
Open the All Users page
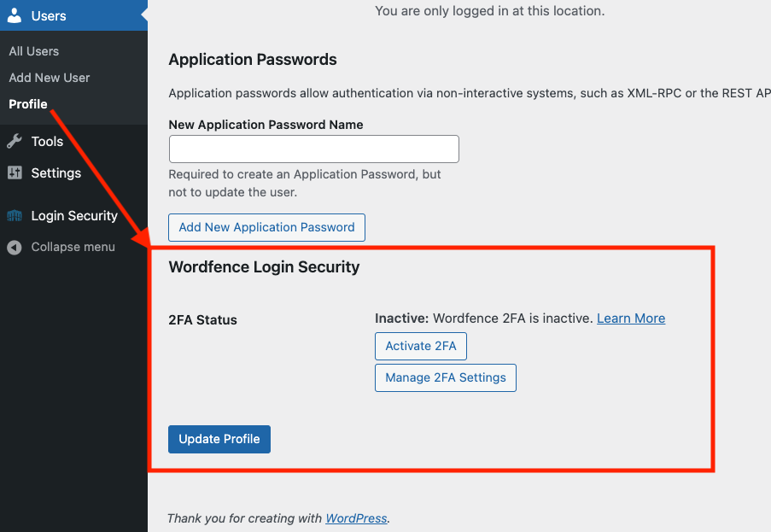(x=33, y=51)
